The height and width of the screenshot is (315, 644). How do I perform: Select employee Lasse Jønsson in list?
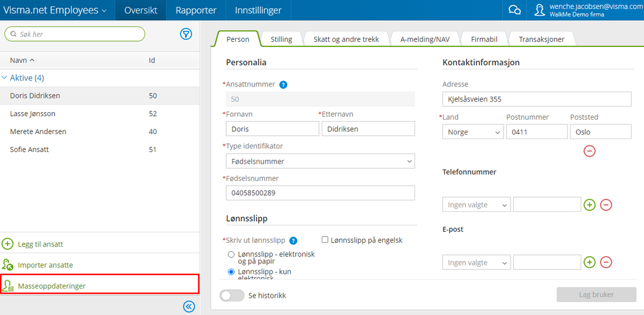(x=100, y=113)
